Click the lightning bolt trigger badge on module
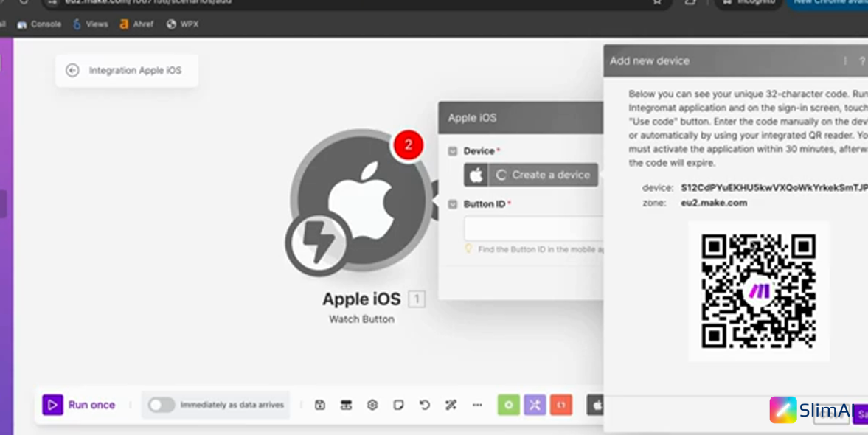This screenshot has width=868, height=435. [x=319, y=243]
